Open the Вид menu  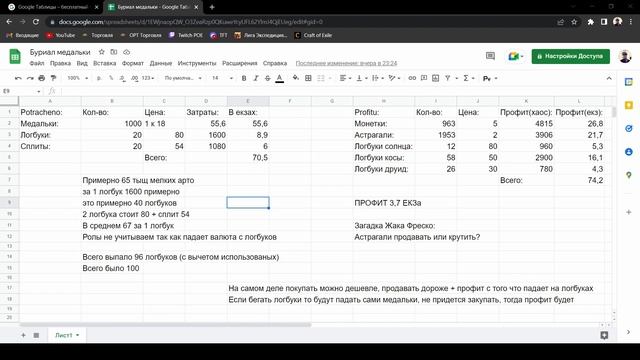(82, 63)
